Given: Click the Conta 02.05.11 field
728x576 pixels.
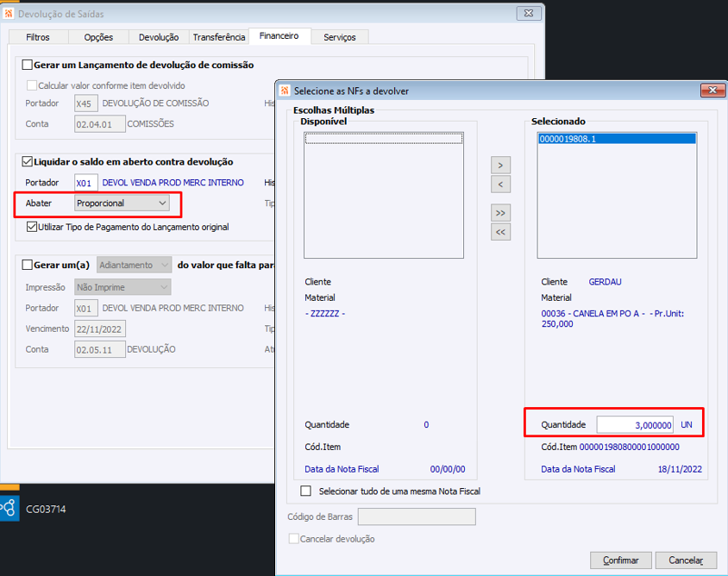Looking at the screenshot, I should tap(100, 349).
